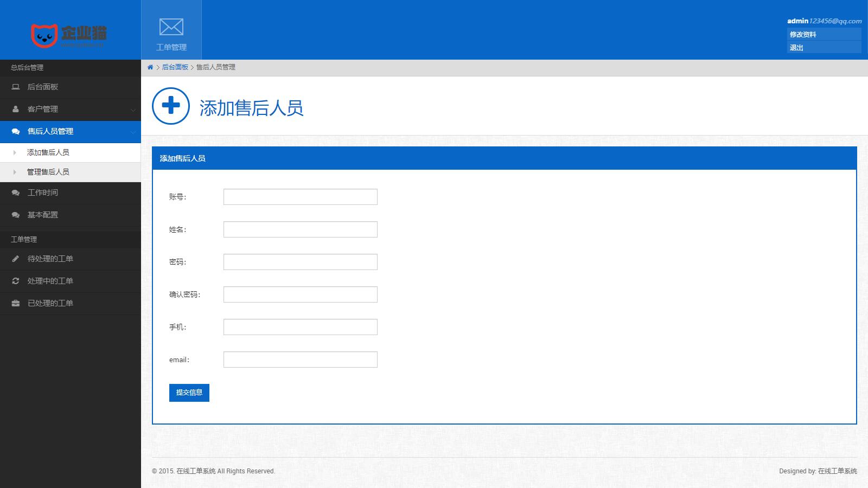Click the 后台面板 breadcrumb link
The image size is (868, 488).
click(175, 67)
